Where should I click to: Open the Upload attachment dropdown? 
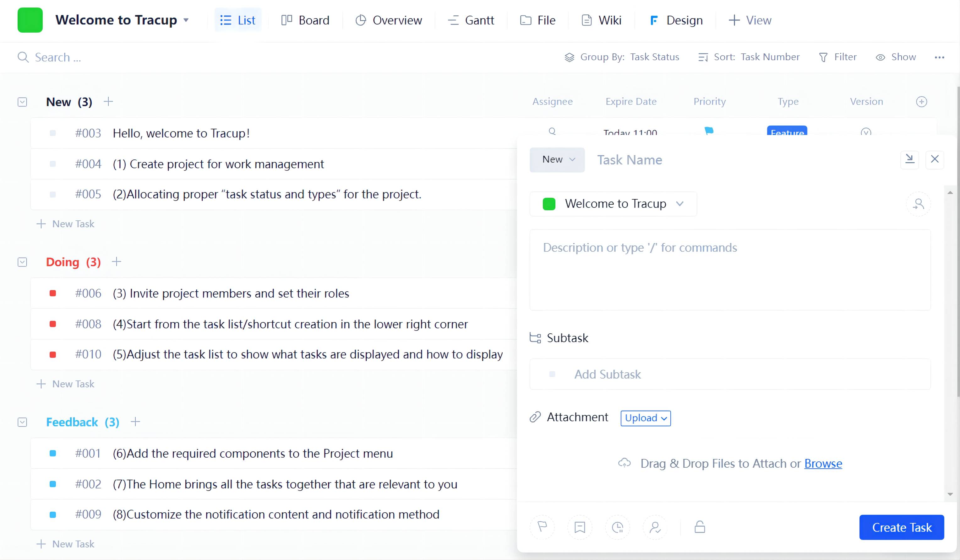pos(645,418)
